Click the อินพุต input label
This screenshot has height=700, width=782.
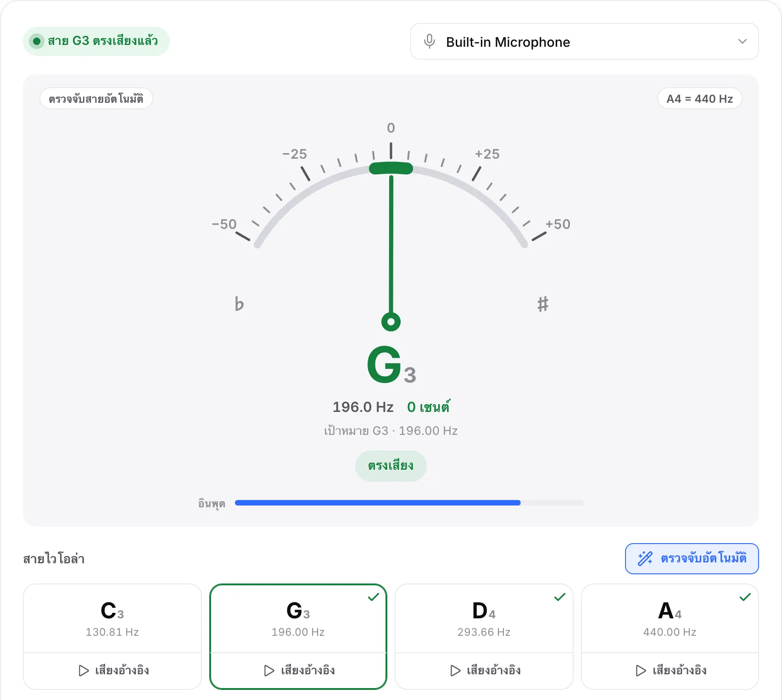[212, 503]
